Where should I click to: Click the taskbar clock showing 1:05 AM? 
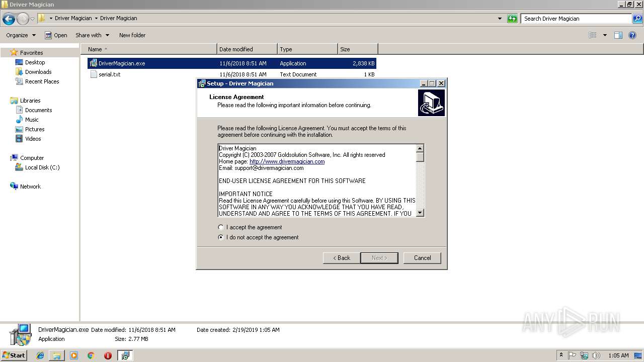coord(618,355)
